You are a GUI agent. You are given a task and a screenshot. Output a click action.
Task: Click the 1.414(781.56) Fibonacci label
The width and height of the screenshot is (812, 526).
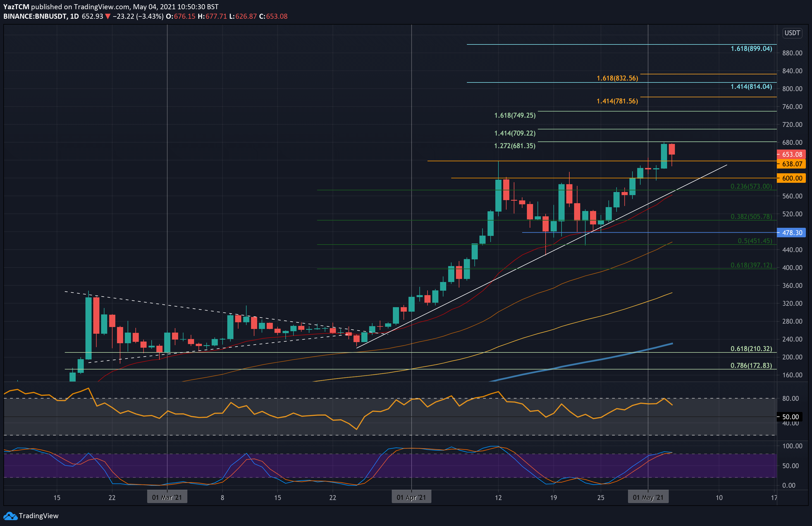click(617, 101)
